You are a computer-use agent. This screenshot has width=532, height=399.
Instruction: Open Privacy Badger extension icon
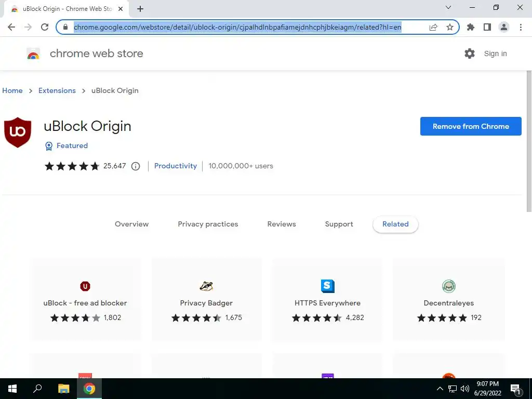pyautogui.click(x=206, y=286)
